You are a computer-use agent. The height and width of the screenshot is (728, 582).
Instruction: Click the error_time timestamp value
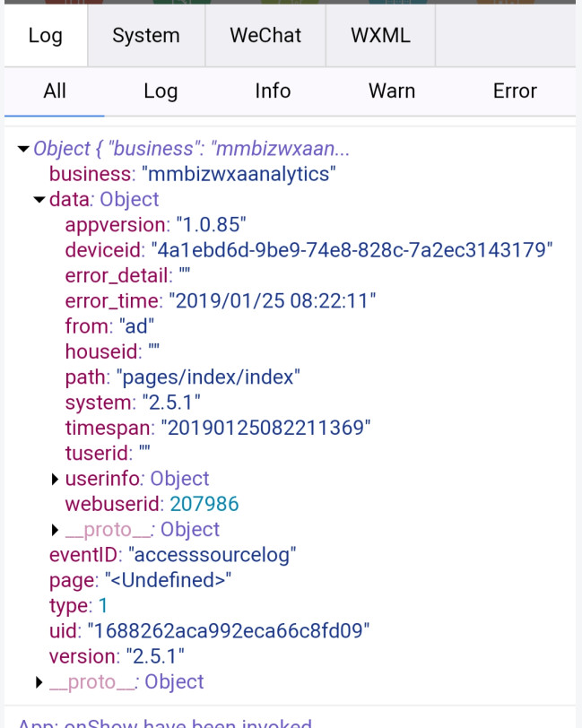click(x=273, y=301)
